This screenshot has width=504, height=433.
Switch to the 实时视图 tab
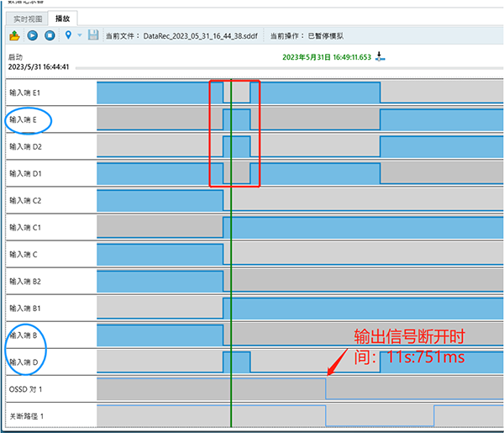coord(27,18)
